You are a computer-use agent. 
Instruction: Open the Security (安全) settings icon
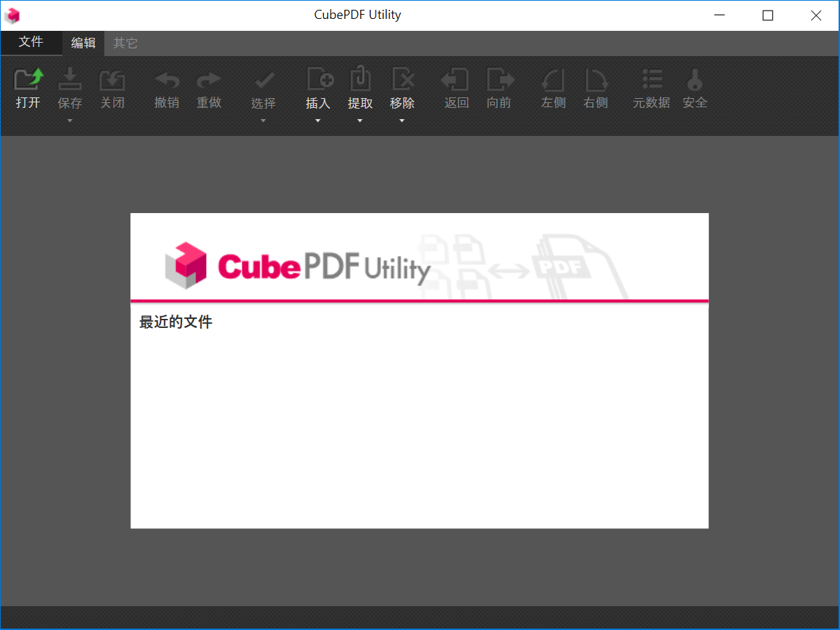click(694, 88)
